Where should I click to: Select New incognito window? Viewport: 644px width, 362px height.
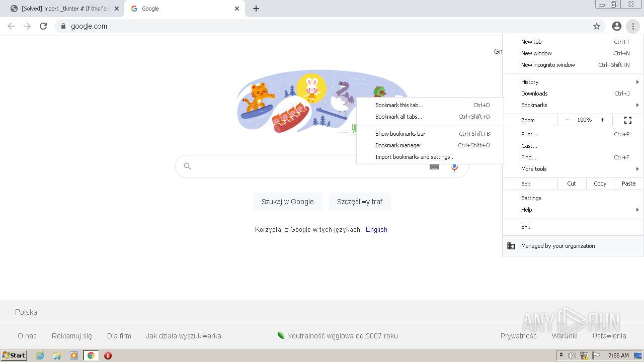573,65
